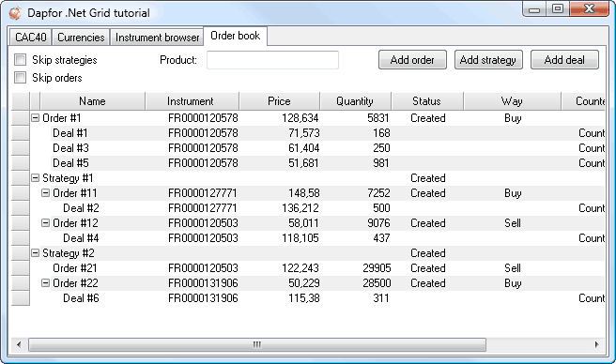Viewport: 616px width, 364px height.
Task: Click the scroll right arrow
Action: (x=597, y=344)
